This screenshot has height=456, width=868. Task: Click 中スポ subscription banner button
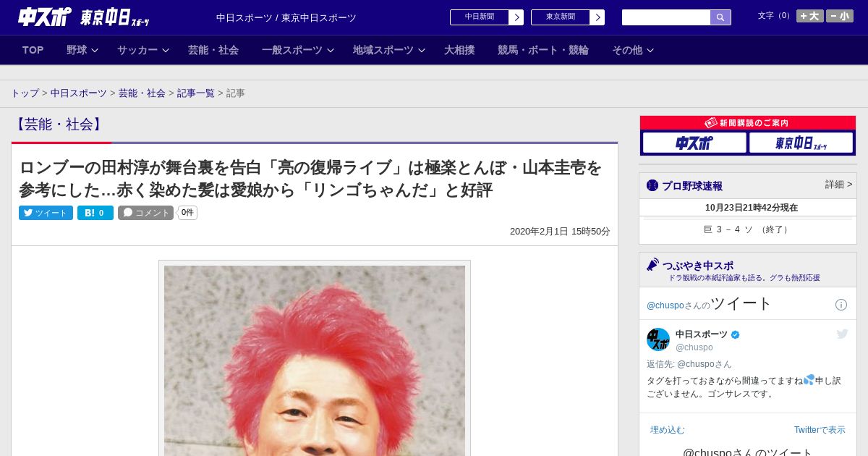(x=694, y=143)
